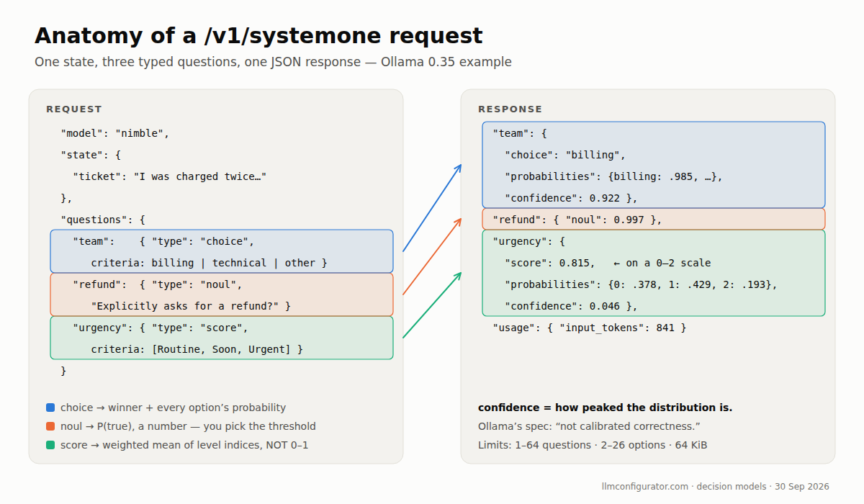The width and height of the screenshot is (864, 504).
Task: Click the title "Anatomy of a /v1/systemone request"
Action: tap(258, 36)
